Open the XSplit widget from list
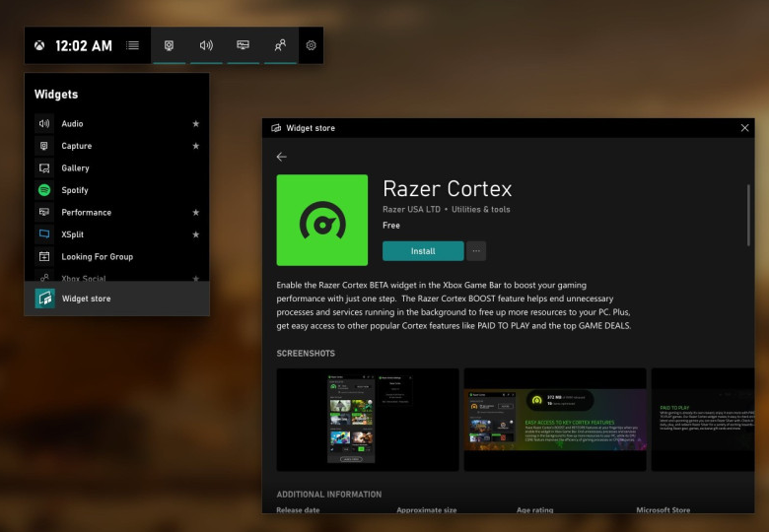This screenshot has width=769, height=532. [x=116, y=234]
